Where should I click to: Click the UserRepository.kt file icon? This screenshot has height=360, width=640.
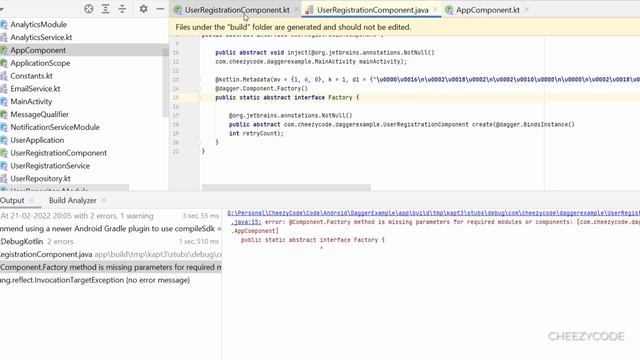[4, 179]
